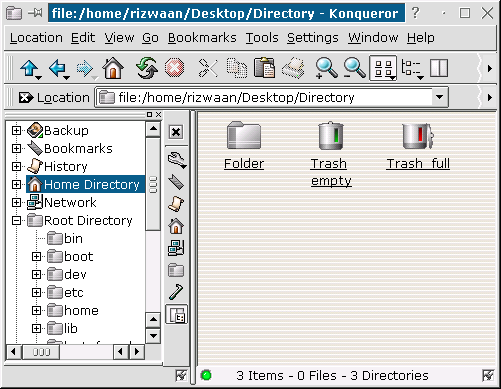Expand the Network tree node

click(x=16, y=202)
